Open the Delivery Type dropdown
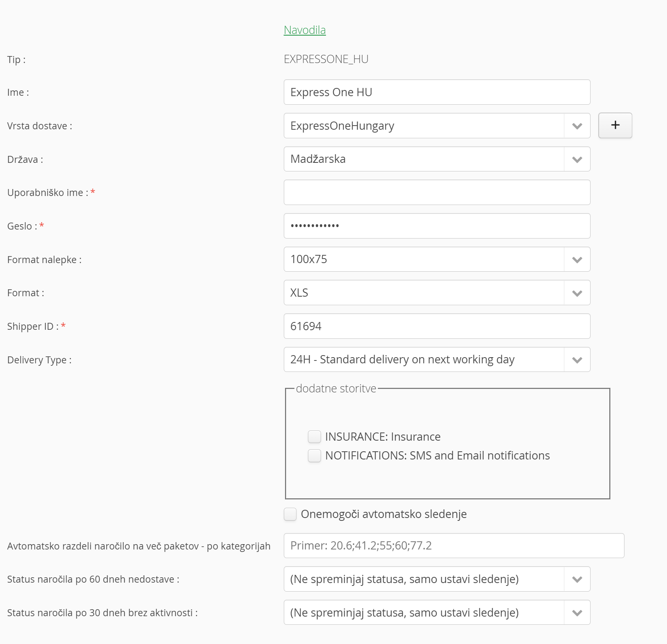The width and height of the screenshot is (667, 644). pos(437,359)
